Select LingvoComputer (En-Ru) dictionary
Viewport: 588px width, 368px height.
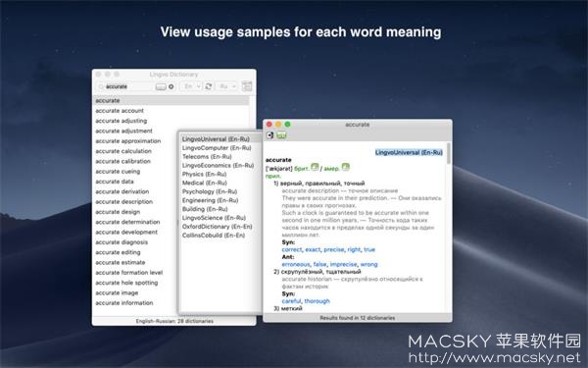[x=217, y=148]
